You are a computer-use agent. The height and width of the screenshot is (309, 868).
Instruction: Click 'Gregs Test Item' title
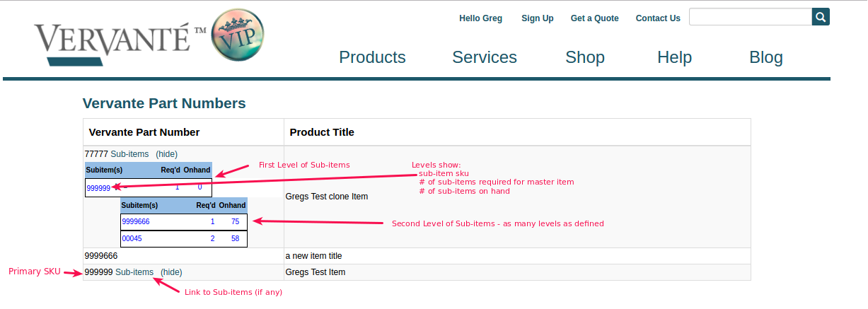click(316, 272)
